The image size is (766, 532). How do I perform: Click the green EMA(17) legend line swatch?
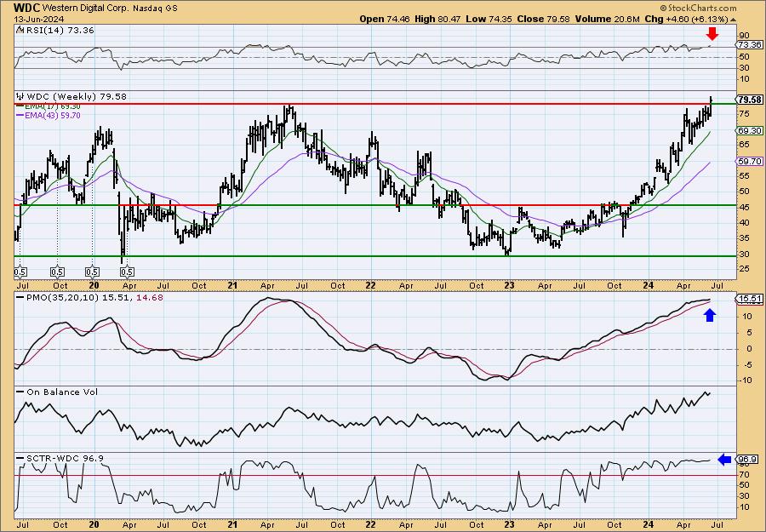20,106
